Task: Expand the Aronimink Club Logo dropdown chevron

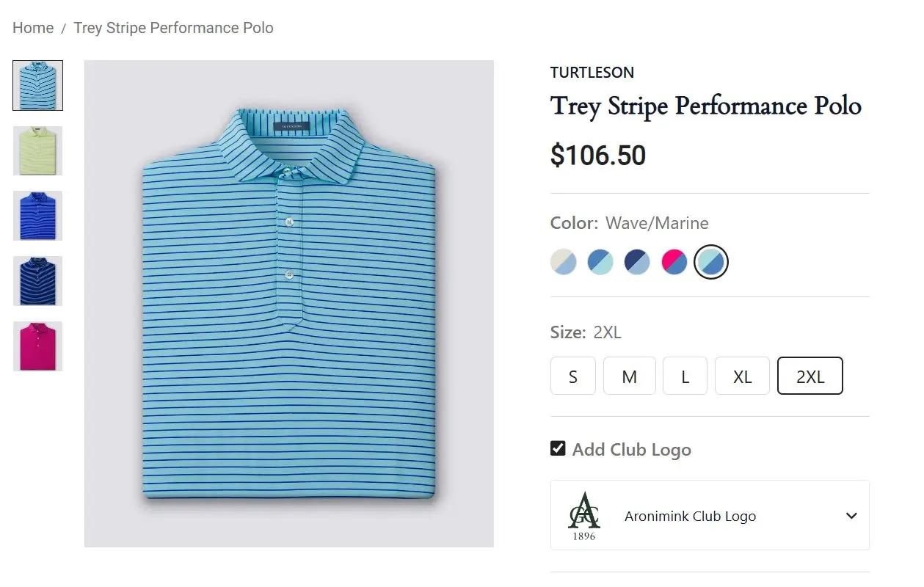Action: (x=851, y=516)
